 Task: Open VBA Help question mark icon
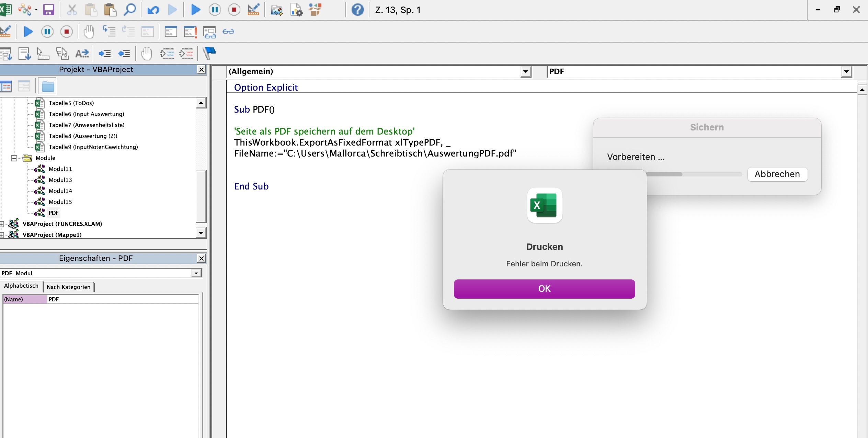(357, 10)
